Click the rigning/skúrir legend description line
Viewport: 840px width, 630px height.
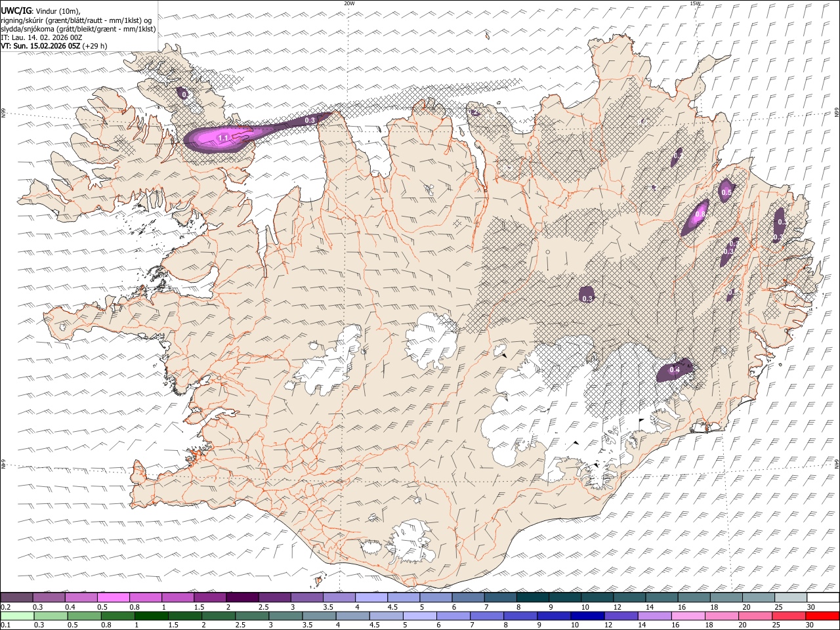point(76,20)
